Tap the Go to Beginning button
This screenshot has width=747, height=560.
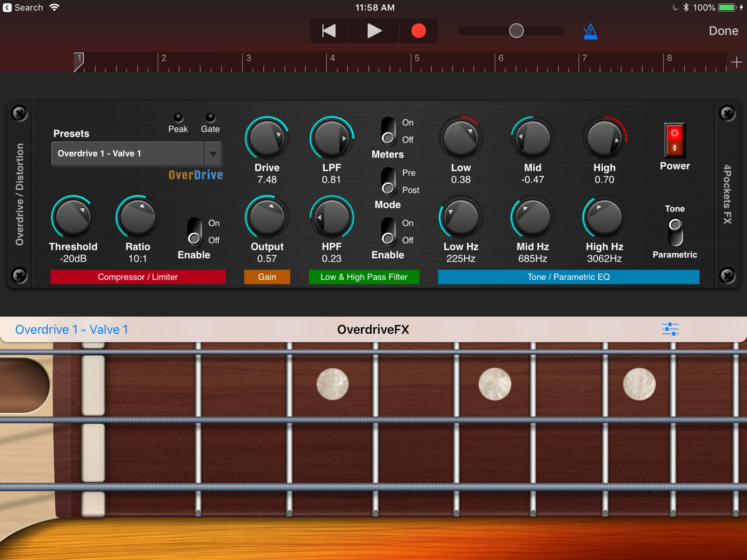click(x=329, y=31)
